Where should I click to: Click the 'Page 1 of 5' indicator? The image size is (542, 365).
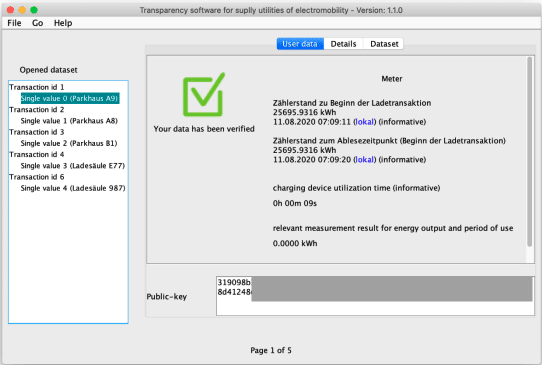[271, 350]
